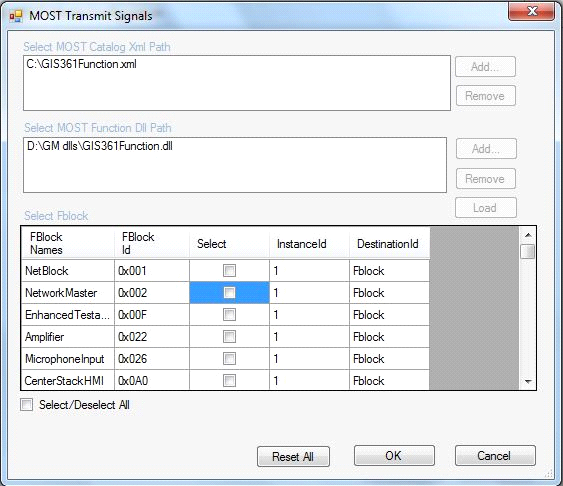563x486 pixels.
Task: Click the Fblock table scroll up arrow
Action: [x=528, y=235]
